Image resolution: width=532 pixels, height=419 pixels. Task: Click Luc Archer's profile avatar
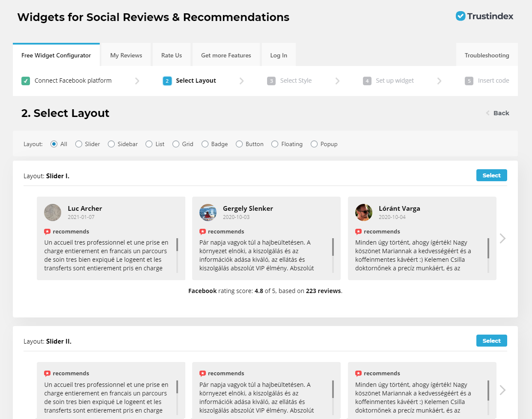point(53,212)
